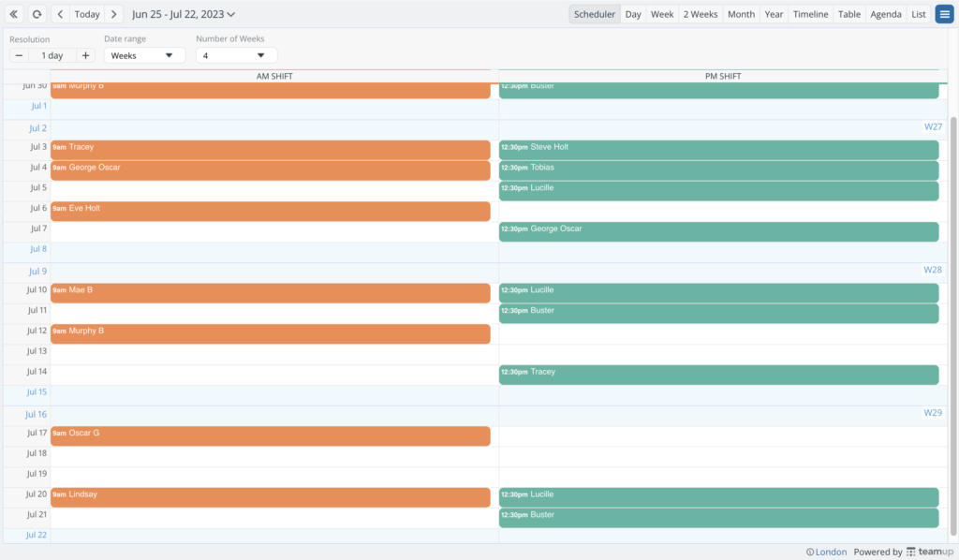Click the previous period arrow
959x560 pixels.
coord(59,14)
